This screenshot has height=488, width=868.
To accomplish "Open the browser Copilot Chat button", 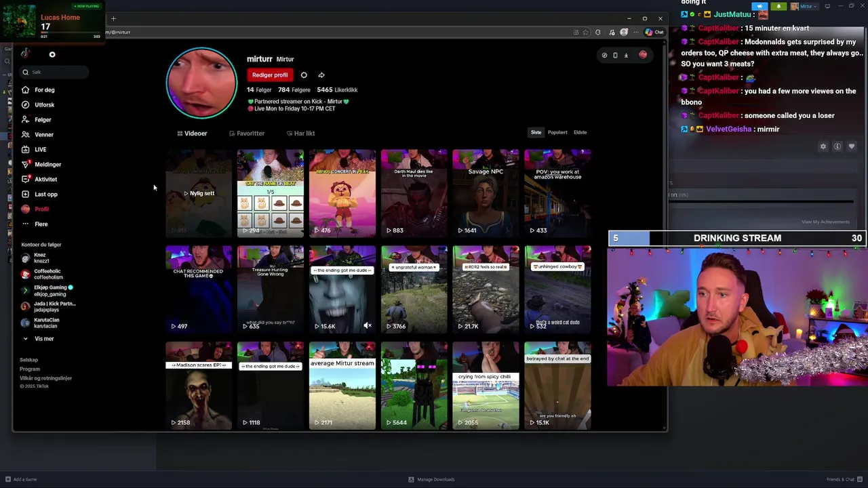I will [x=654, y=32].
